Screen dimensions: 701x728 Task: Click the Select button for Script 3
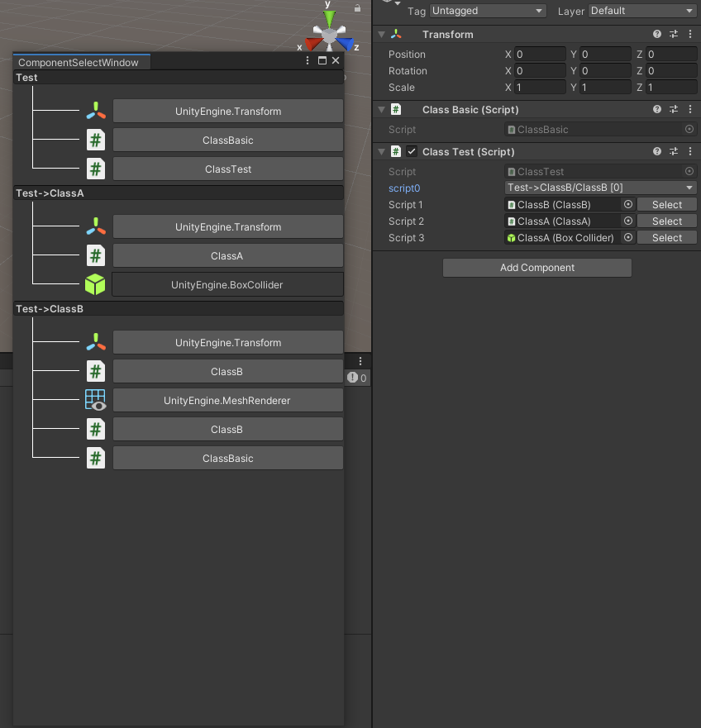[666, 238]
